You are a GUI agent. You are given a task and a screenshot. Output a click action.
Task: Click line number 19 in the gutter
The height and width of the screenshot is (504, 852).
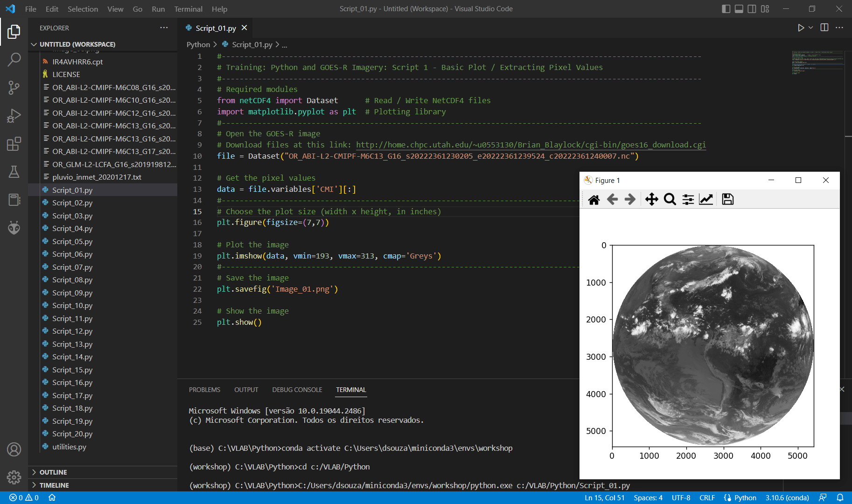point(197,256)
